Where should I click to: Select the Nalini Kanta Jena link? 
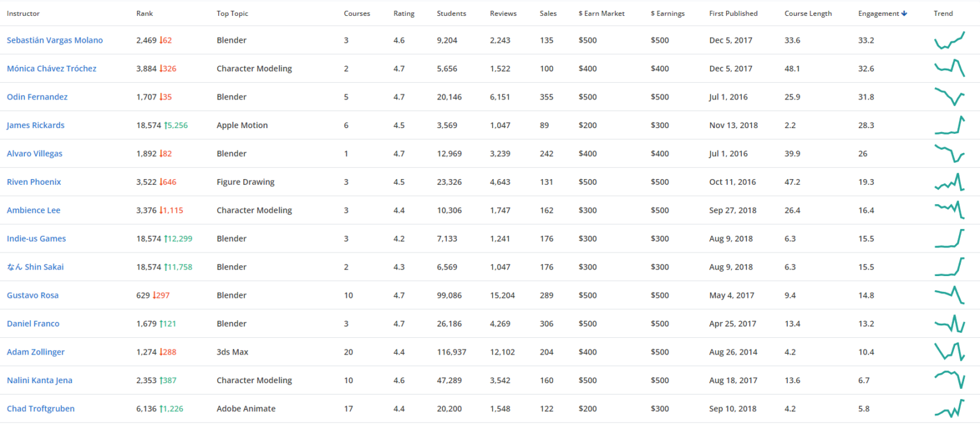click(x=40, y=380)
